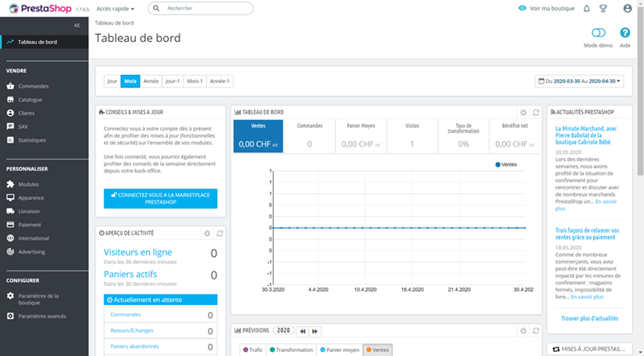Click the Livraison truck icon

(10, 211)
